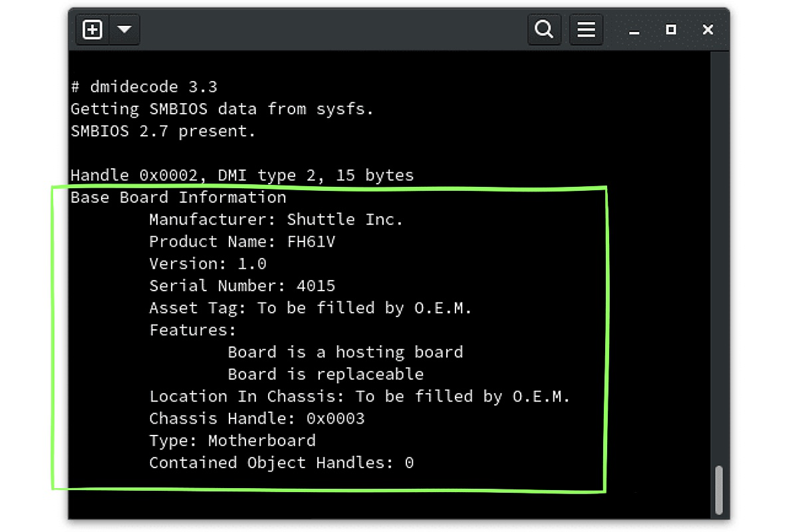
Task: Click 'Type: Motherboard' line
Action: point(232,440)
